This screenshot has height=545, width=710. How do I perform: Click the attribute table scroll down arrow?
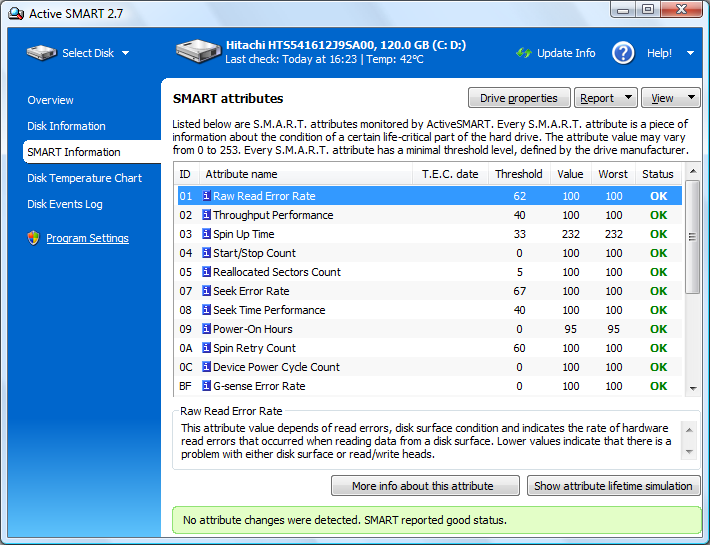click(x=692, y=388)
